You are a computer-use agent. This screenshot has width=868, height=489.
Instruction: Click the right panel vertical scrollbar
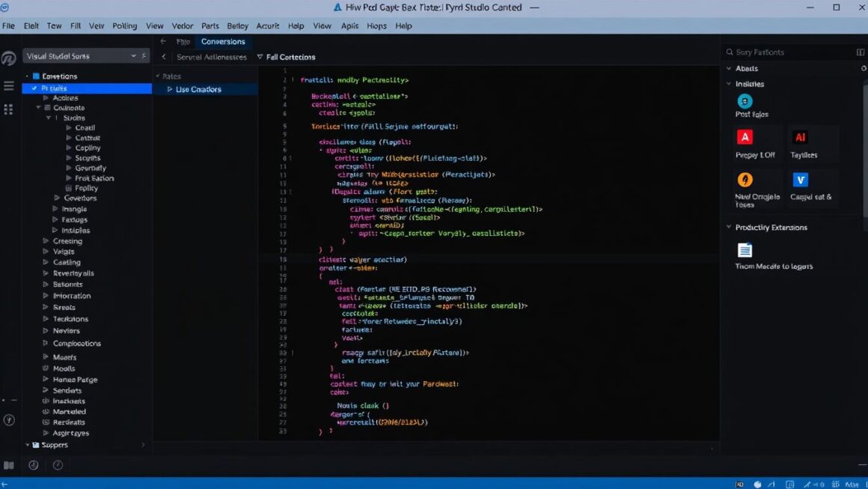[x=865, y=150]
